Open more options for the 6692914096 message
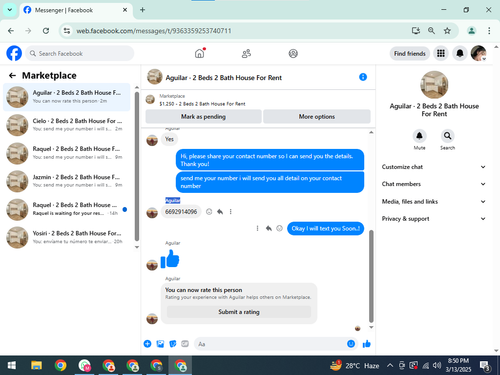500x375 pixels. [231, 212]
